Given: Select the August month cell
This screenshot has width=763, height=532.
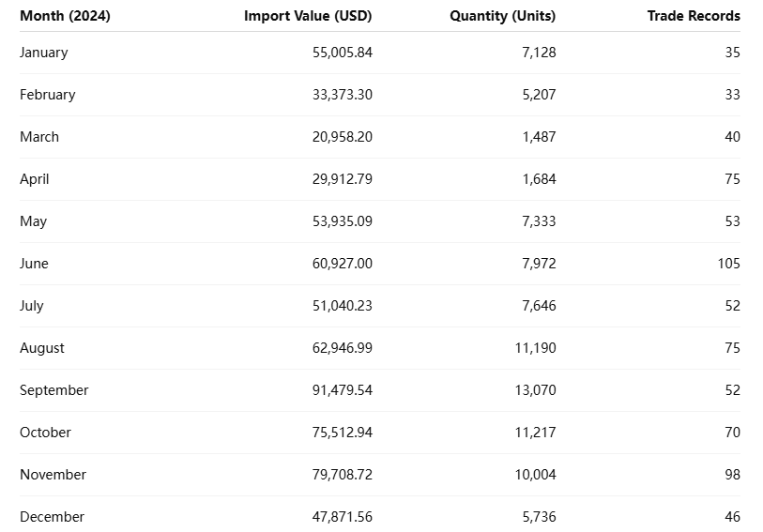Looking at the screenshot, I should tap(42, 348).
